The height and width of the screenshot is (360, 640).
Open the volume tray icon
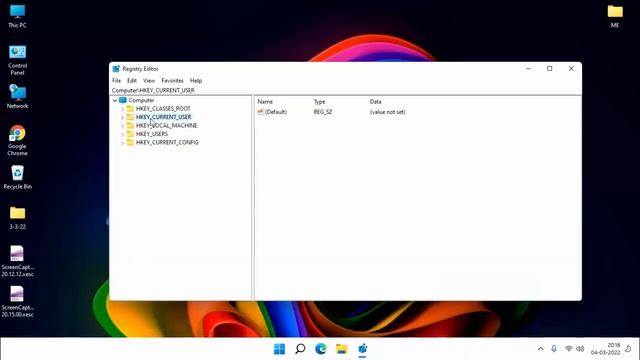click(580, 349)
